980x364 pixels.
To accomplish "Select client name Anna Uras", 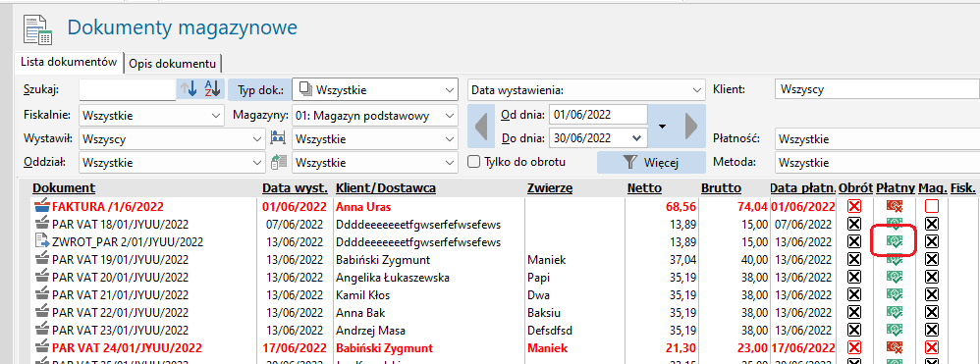I will tap(362, 206).
